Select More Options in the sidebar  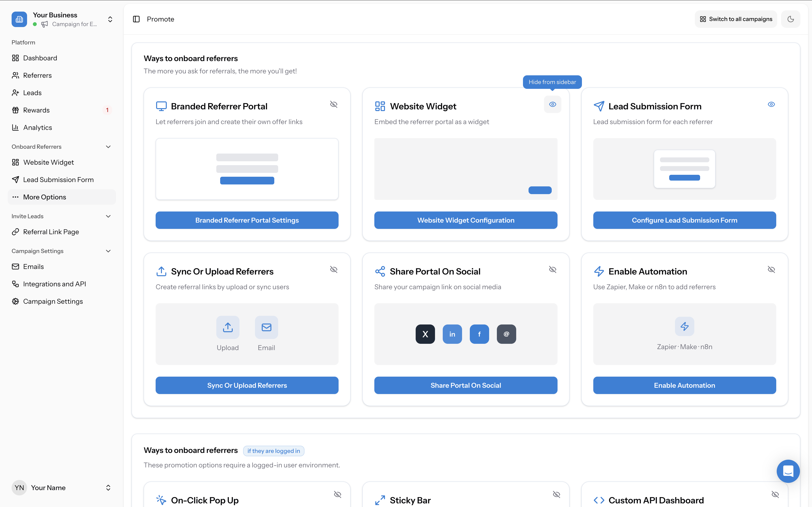[45, 197]
